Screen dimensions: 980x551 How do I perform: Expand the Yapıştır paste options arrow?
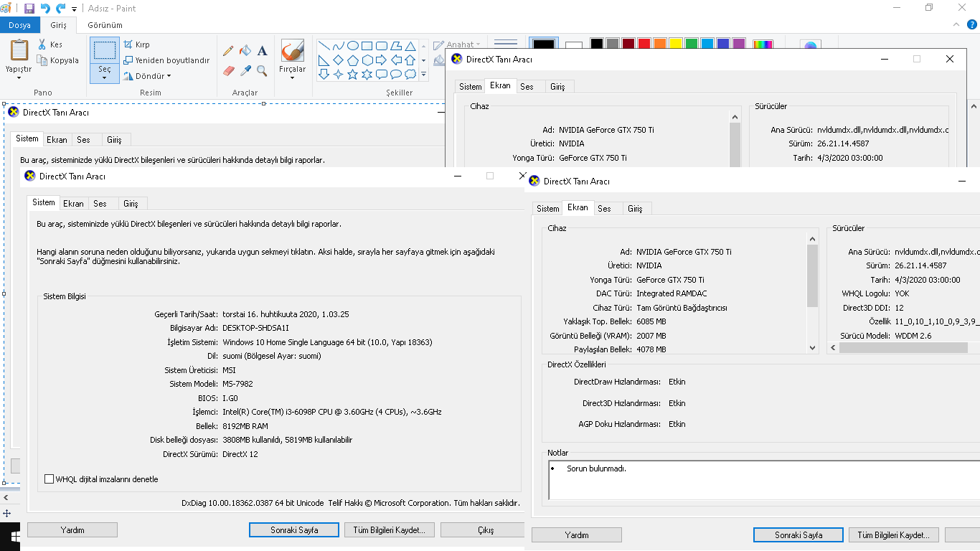click(19, 77)
